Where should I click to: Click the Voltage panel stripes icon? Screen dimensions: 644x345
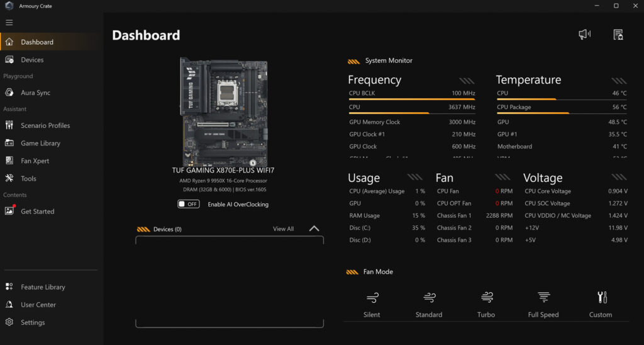(619, 178)
